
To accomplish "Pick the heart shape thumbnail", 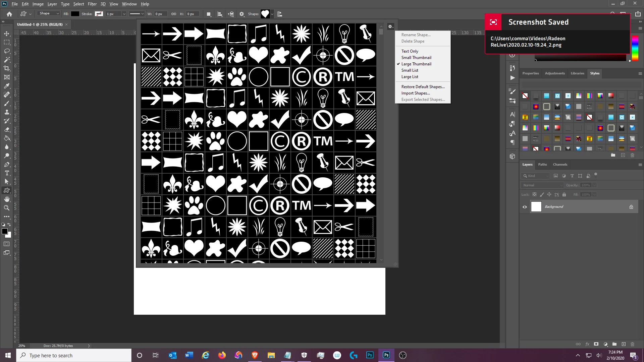I will tap(258, 55).
